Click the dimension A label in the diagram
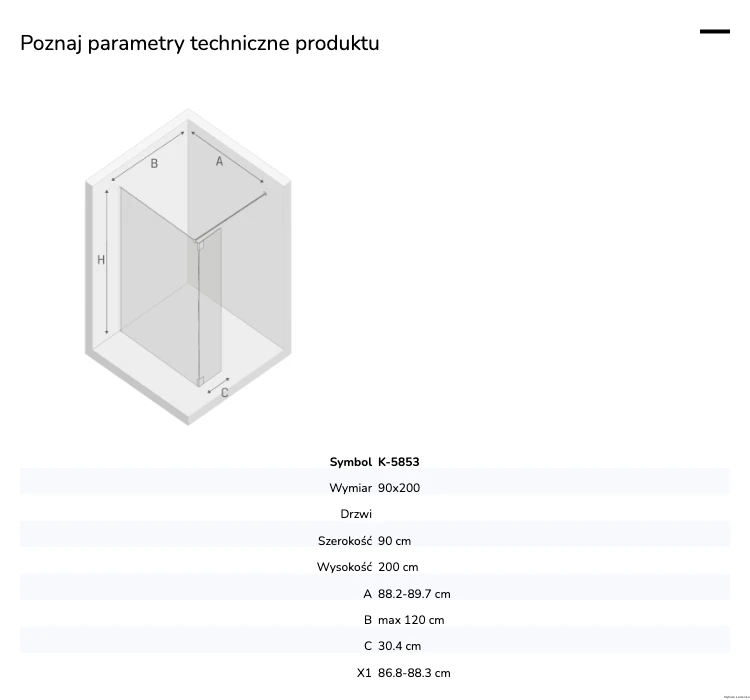Screen dimensions: 750x700 click(x=219, y=162)
